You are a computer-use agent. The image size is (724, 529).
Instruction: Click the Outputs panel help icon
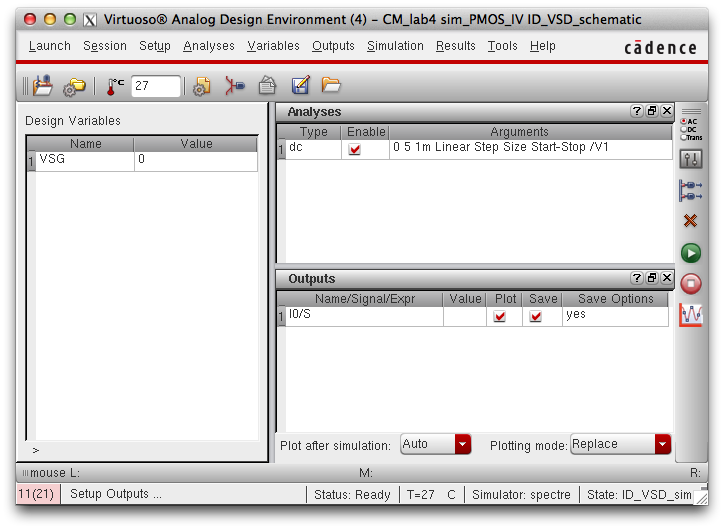[637, 277]
